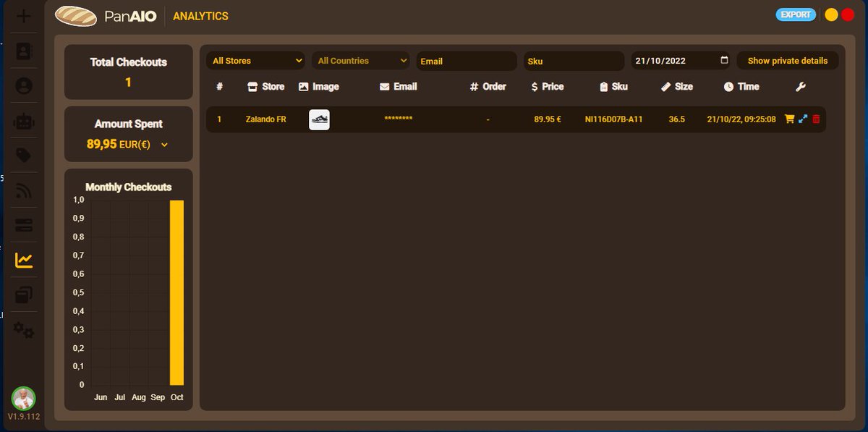Click the yellow cart icon in Zalando row

[789, 119]
